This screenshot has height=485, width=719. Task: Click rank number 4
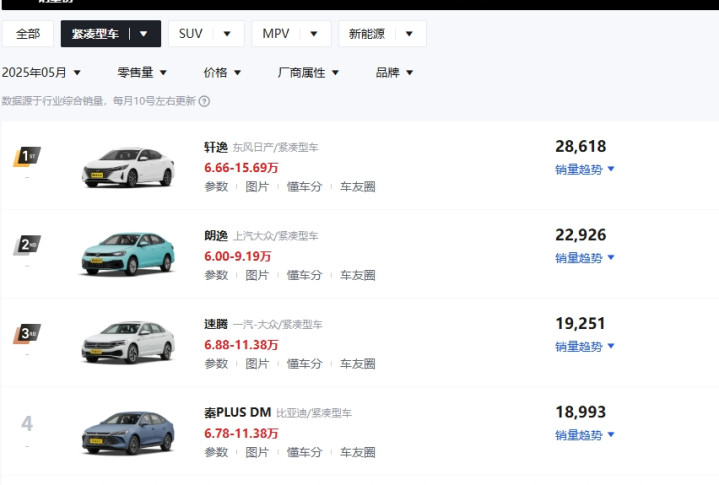27,423
